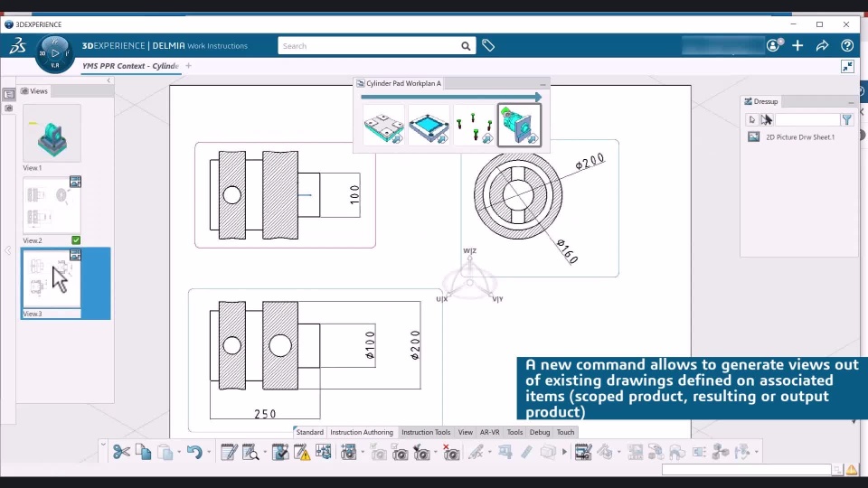Click the notepad with camera icon in toolbar
Image resolution: width=868 pixels, height=488 pixels.
582,452
